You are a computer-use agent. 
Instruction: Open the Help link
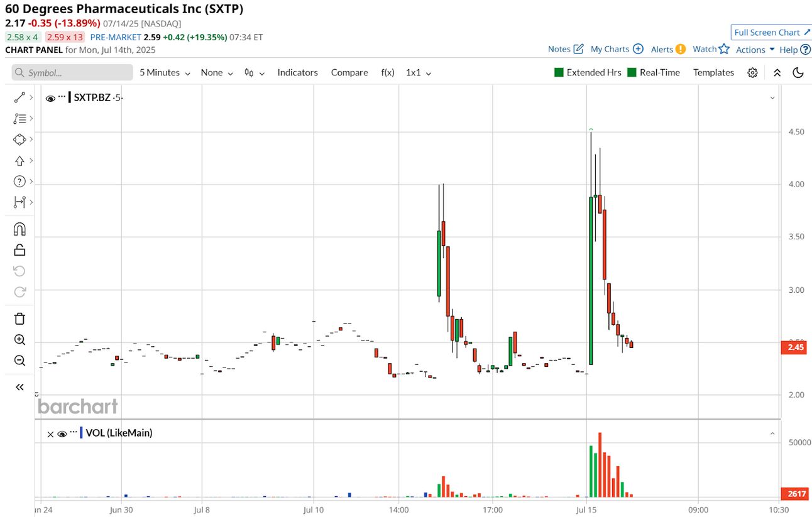pos(788,50)
